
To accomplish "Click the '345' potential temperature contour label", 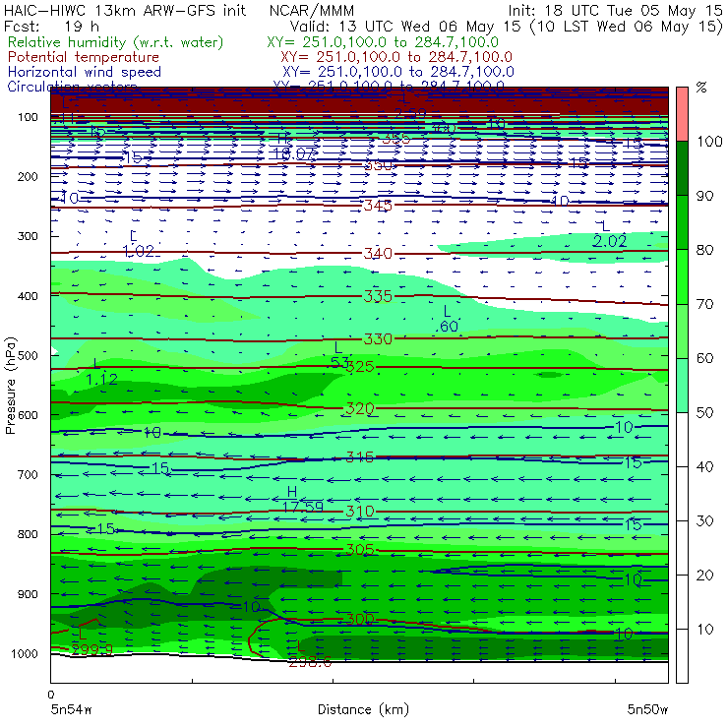I will [378, 206].
